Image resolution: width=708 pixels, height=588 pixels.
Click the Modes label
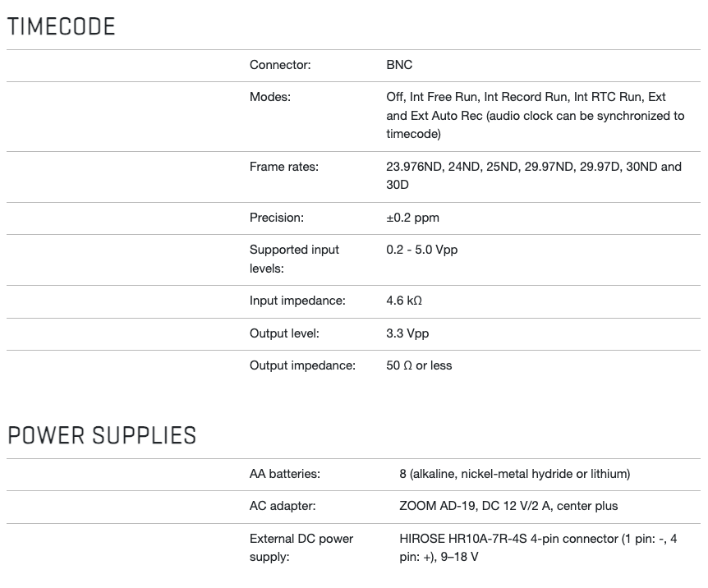[x=270, y=97]
